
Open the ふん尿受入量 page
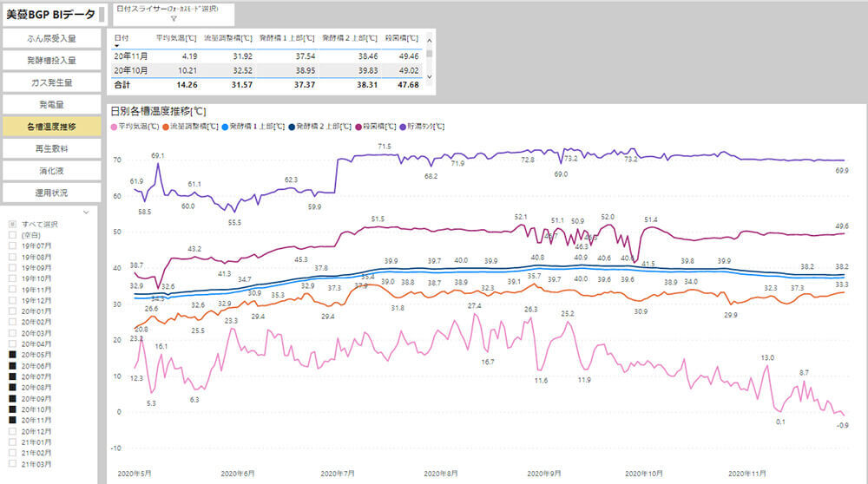[x=51, y=39]
